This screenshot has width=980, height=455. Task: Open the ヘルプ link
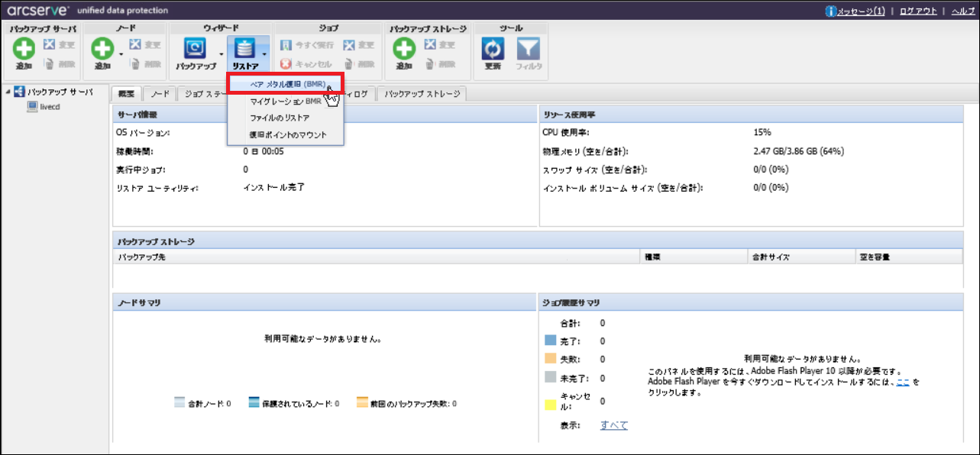963,11
